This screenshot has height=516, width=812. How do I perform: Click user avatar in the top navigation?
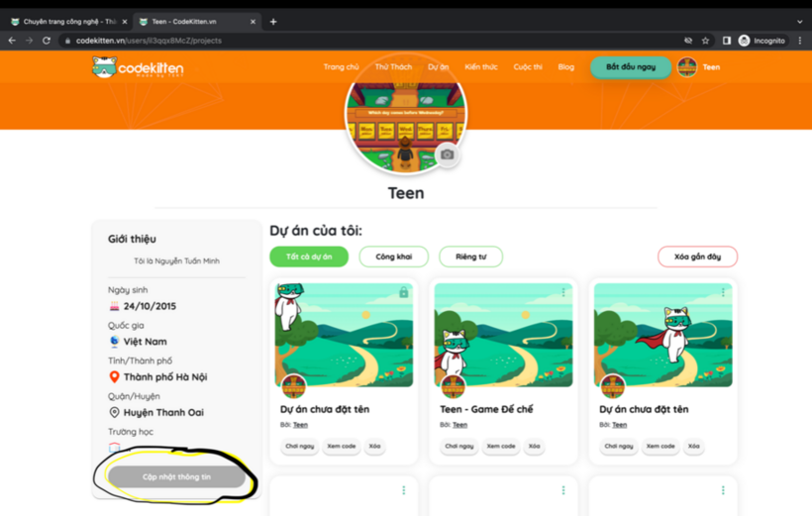687,67
